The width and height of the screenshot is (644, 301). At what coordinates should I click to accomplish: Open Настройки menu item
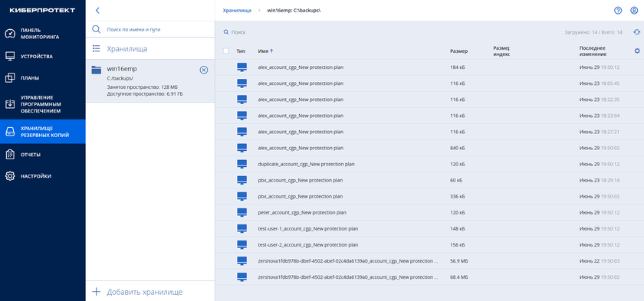tap(43, 176)
